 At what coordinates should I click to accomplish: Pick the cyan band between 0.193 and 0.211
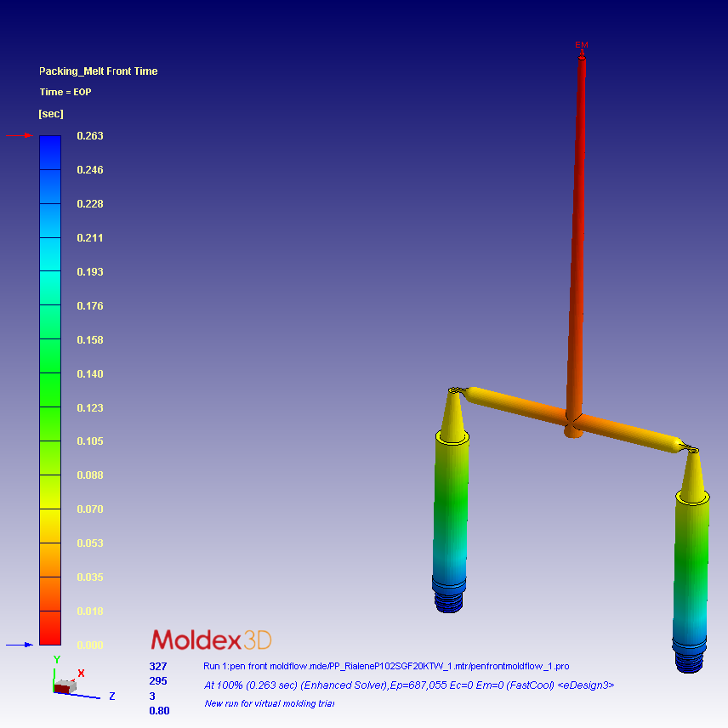50,254
